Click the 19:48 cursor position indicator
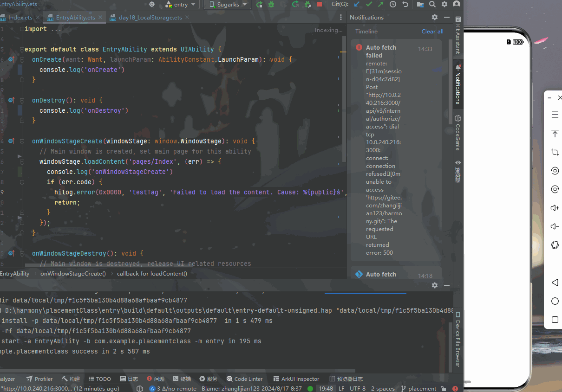Screen dimensions: 562x392 point(326,389)
